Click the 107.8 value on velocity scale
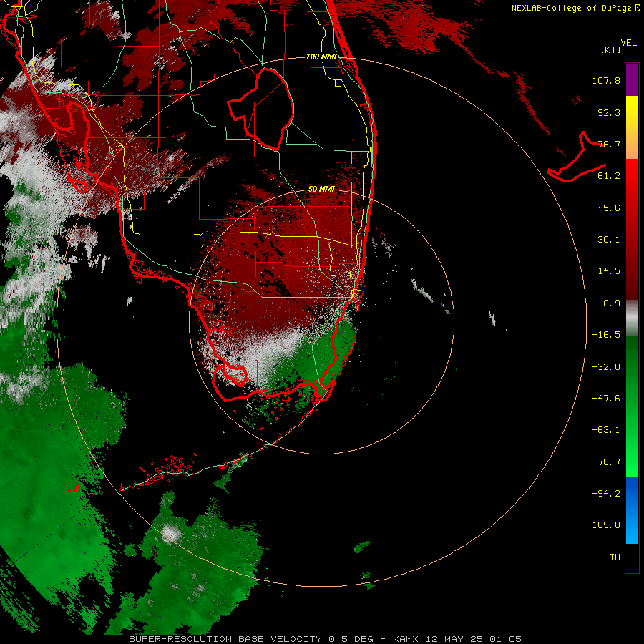This screenshot has height=644, width=644. click(x=606, y=80)
